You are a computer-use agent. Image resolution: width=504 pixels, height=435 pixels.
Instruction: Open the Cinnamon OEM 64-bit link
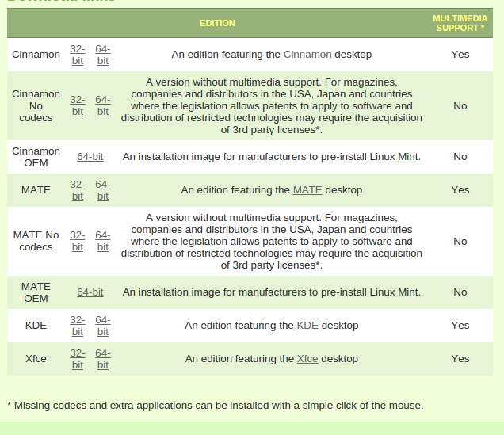point(90,157)
